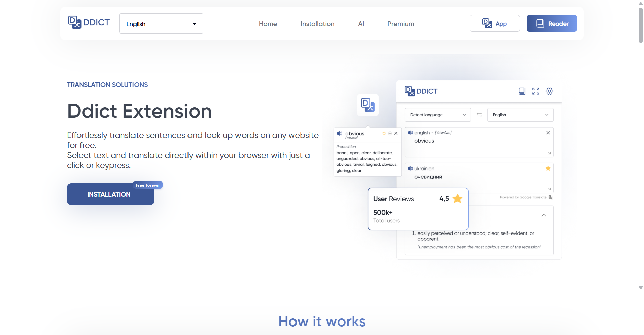Open the English language selector in the header
644x335 pixels.
(x=161, y=23)
